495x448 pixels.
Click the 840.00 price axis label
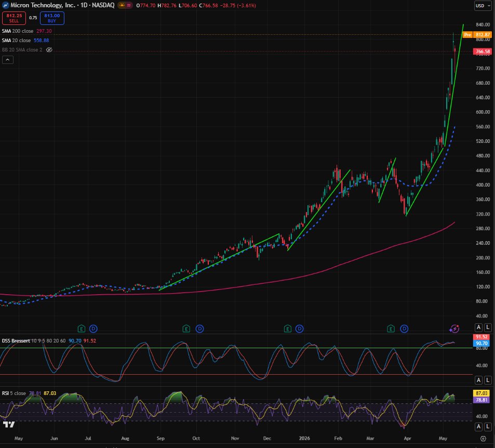point(483,24)
